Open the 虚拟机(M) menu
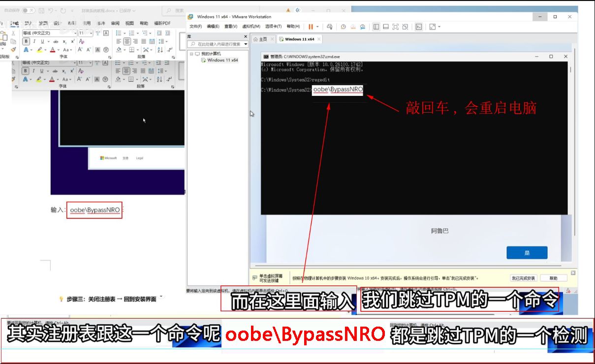The height and width of the screenshot is (364, 595). [x=251, y=27]
